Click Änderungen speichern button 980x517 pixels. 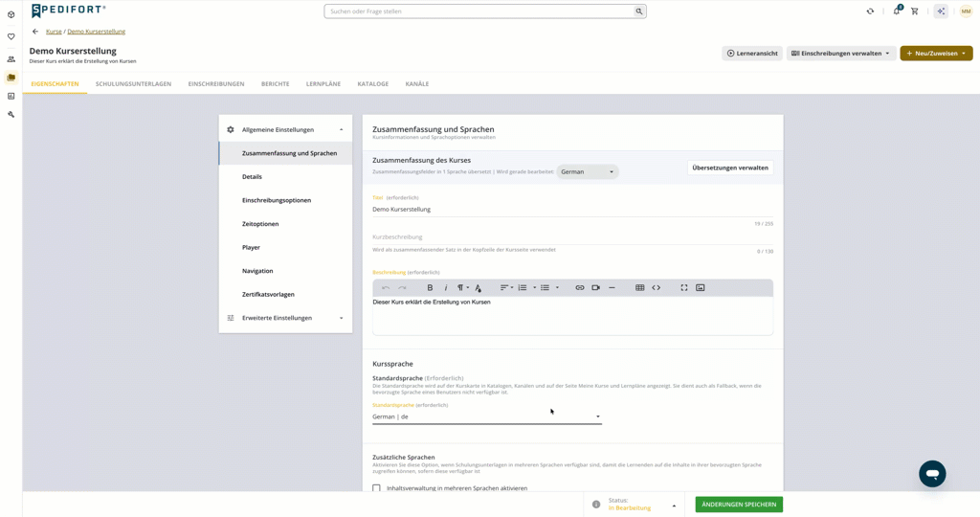(x=739, y=505)
